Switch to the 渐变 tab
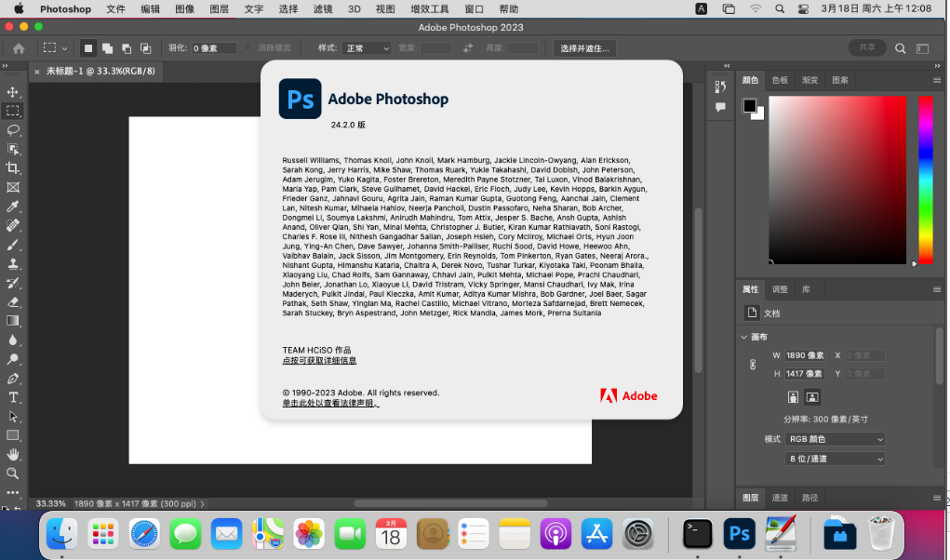 click(x=810, y=80)
